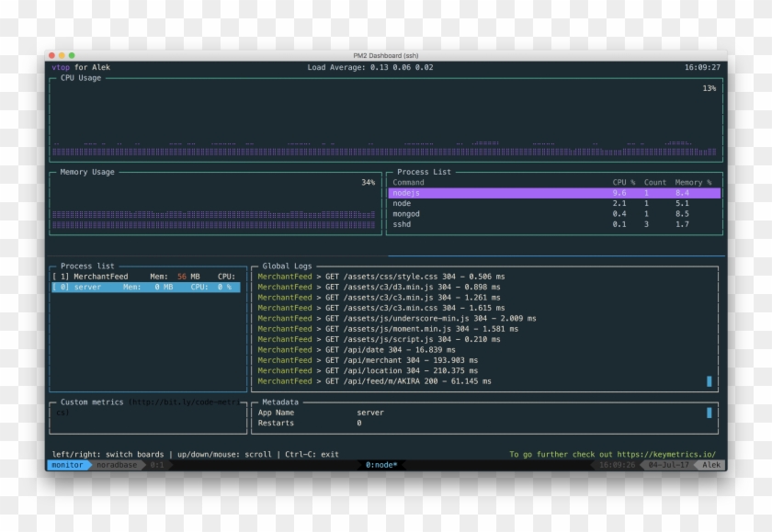This screenshot has width=772, height=532.
Task: Click the Global Logs scrollbar thumb
Action: 711,379
